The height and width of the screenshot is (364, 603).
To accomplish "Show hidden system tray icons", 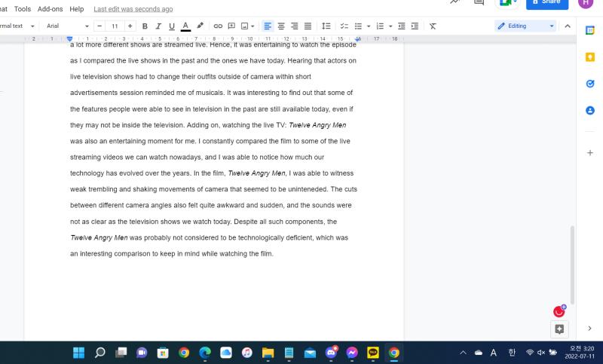I will [x=463, y=353].
